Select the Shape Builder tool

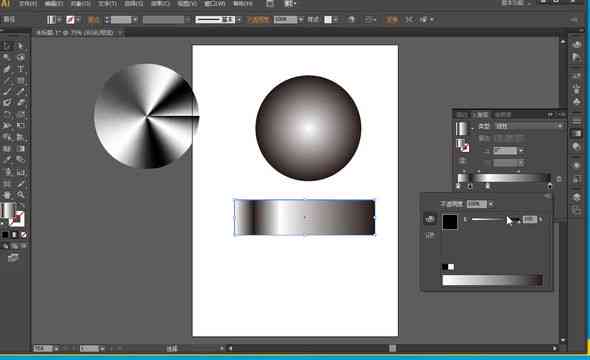coord(6,137)
